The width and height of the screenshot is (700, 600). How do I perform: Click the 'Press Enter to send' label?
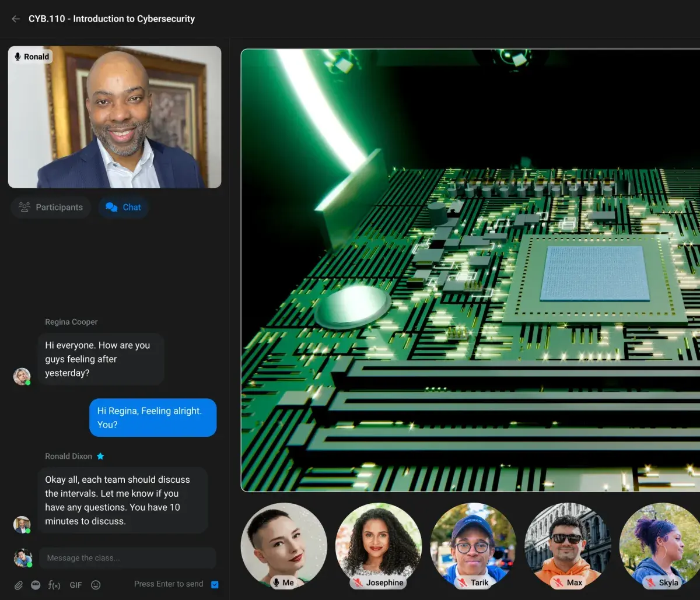pos(169,584)
